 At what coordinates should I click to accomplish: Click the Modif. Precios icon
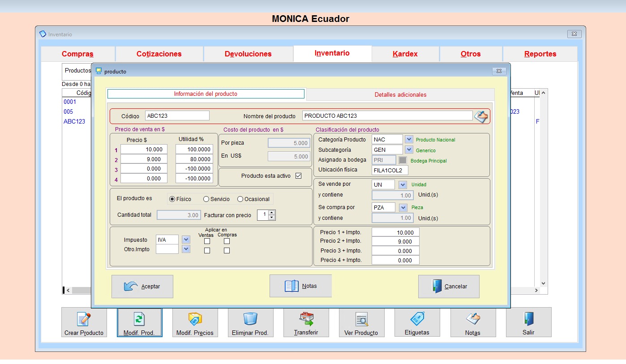(195, 322)
